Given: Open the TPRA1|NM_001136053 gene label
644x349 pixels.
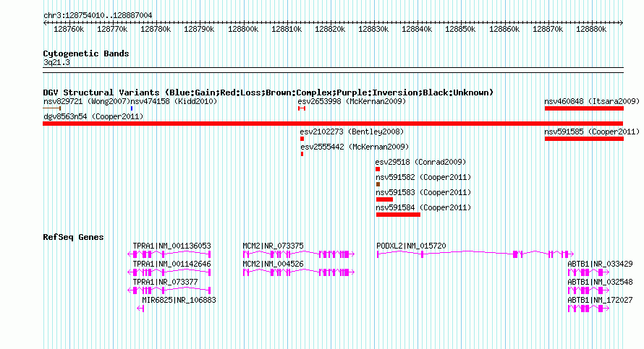Looking at the screenshot, I should coord(171,246).
